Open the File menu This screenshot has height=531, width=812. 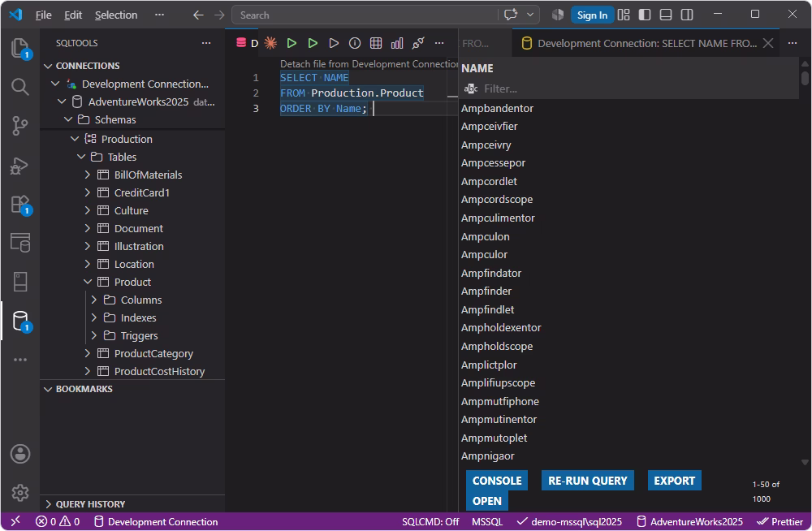tap(44, 15)
